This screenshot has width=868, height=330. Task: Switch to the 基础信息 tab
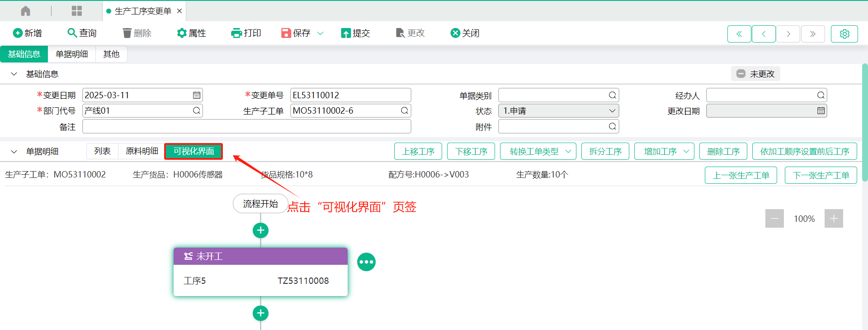pyautogui.click(x=24, y=54)
